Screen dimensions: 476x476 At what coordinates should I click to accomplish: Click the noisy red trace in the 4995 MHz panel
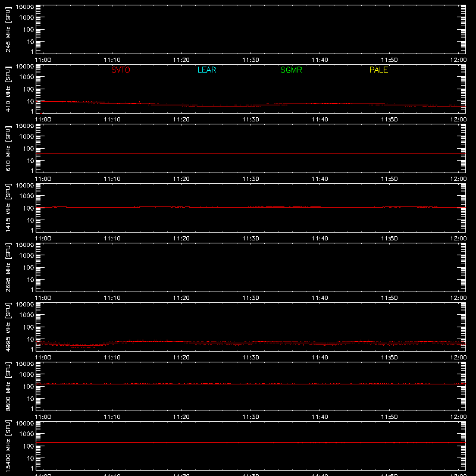tap(250, 343)
